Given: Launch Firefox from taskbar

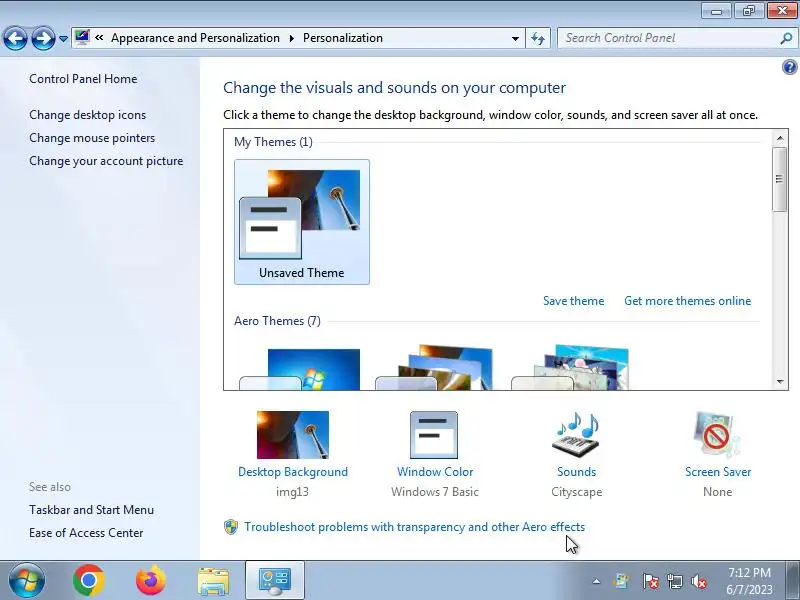Looking at the screenshot, I should (151, 580).
